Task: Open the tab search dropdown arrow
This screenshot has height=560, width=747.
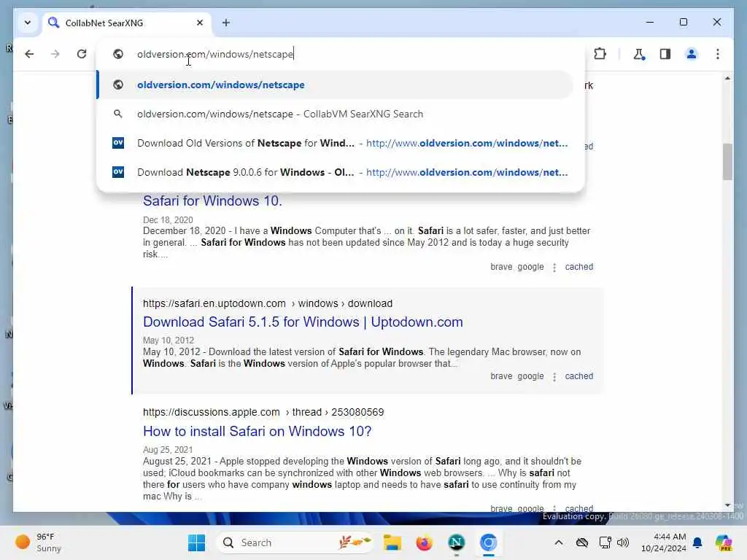Action: click(28, 23)
